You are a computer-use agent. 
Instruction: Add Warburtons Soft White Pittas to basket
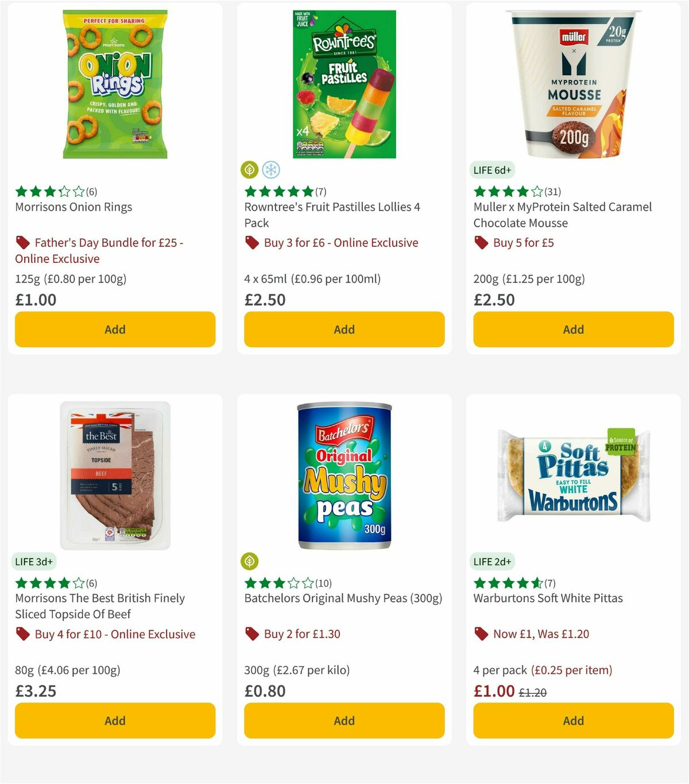coord(572,720)
